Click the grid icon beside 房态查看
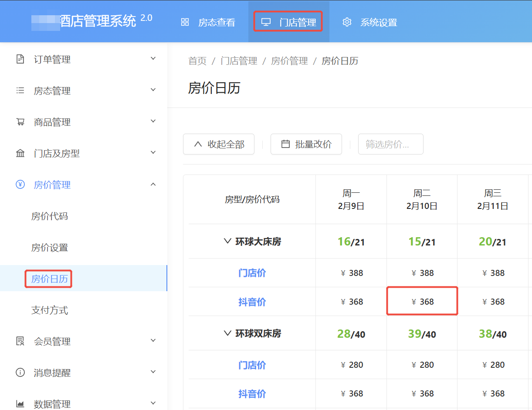Screen dimensions: 532x410 point(185,22)
